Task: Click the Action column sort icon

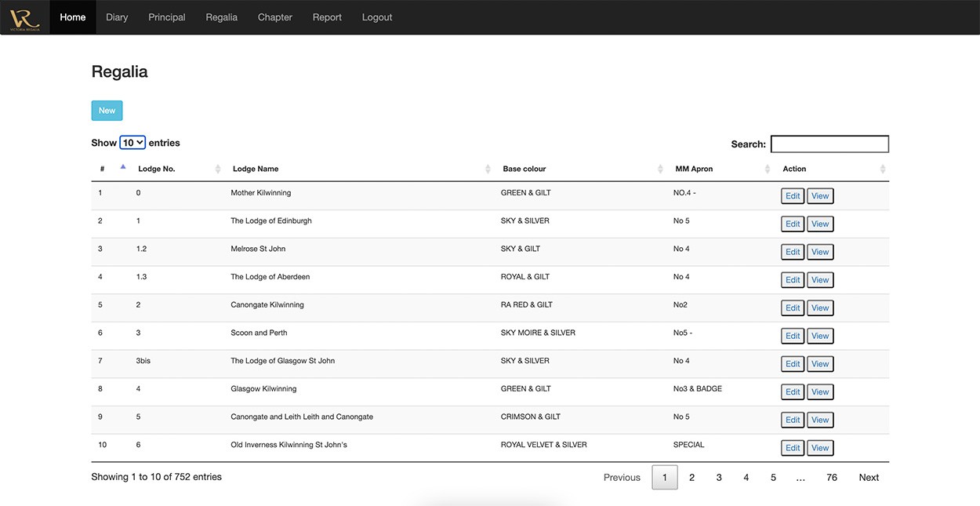Action: tap(882, 169)
